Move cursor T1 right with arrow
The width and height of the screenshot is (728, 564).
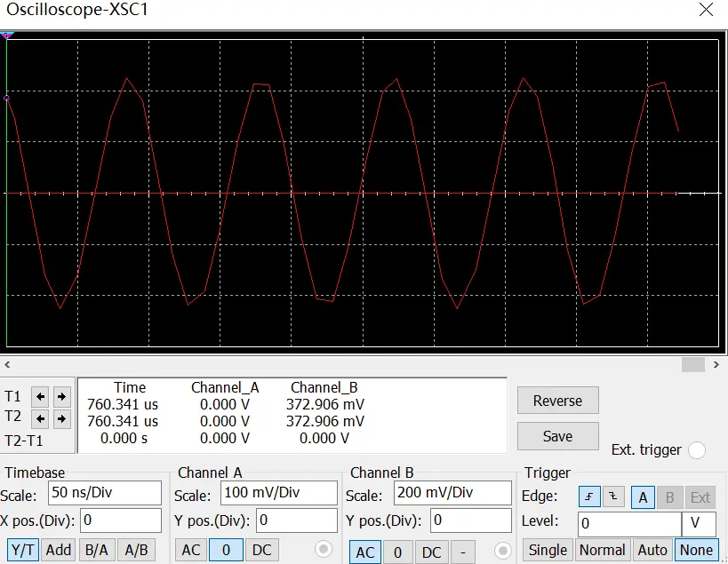coord(61,396)
